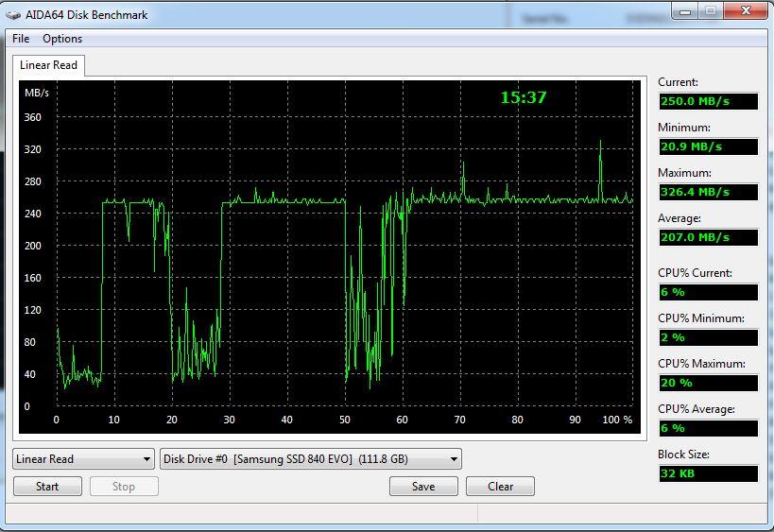Click the CPU% Maximum label
Viewport: 774px width, 532px height.
(x=701, y=364)
